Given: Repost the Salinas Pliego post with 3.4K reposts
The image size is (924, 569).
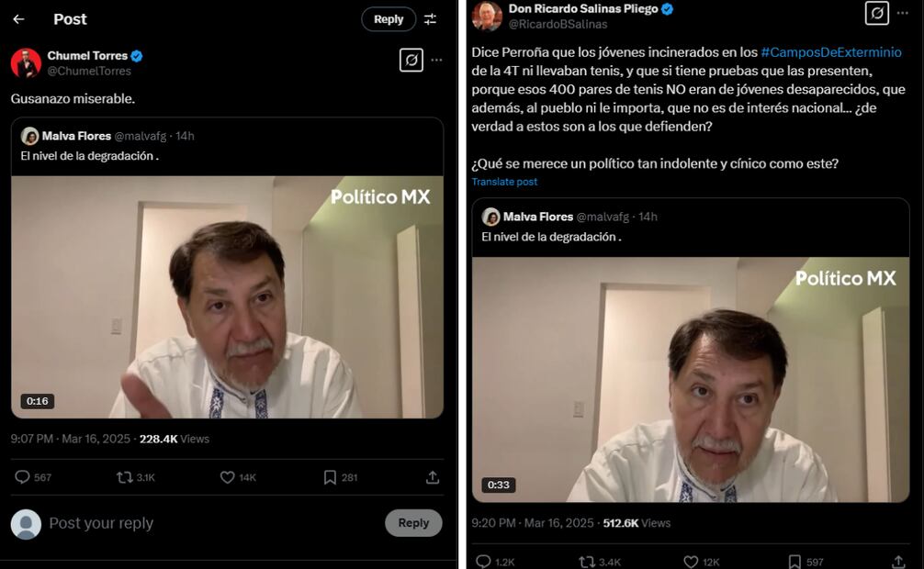Looking at the screenshot, I should click(587, 561).
